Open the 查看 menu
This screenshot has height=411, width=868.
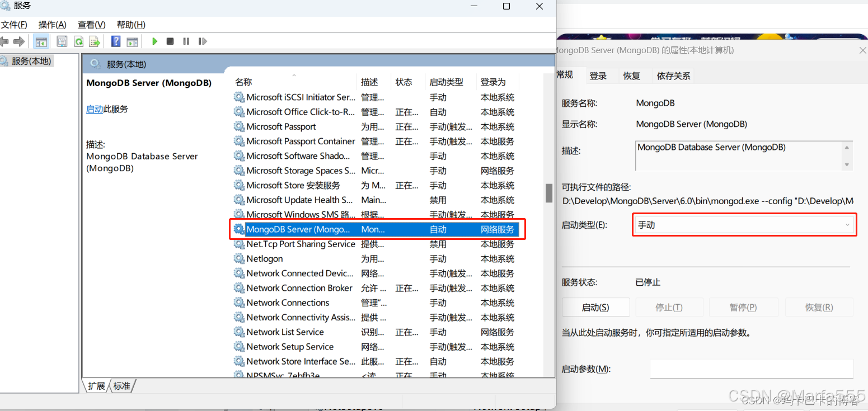pyautogui.click(x=91, y=24)
